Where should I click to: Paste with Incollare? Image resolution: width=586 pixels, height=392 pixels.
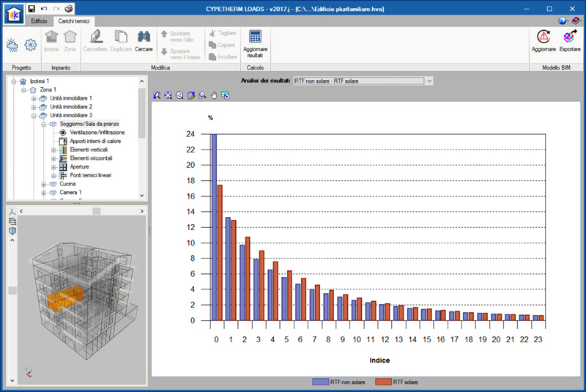(x=223, y=57)
